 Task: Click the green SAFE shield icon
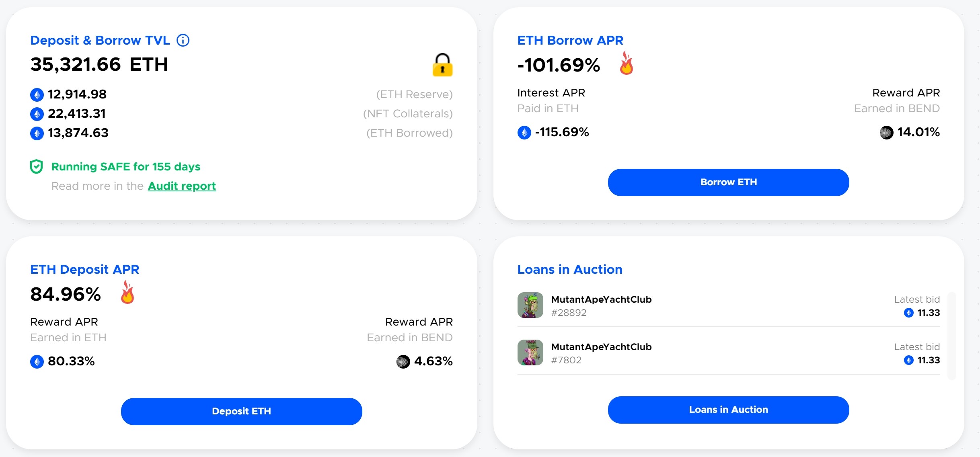(x=37, y=166)
